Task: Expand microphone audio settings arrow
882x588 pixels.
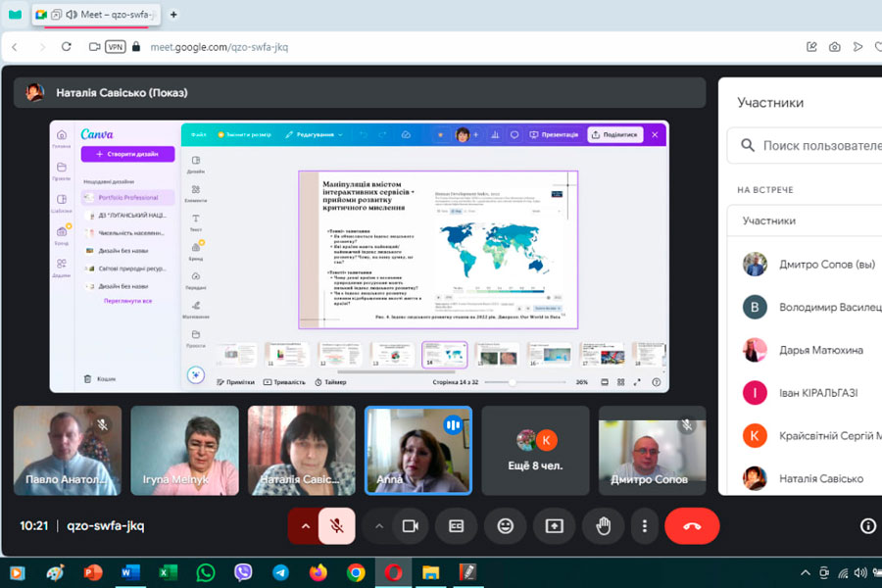Action: tap(305, 526)
